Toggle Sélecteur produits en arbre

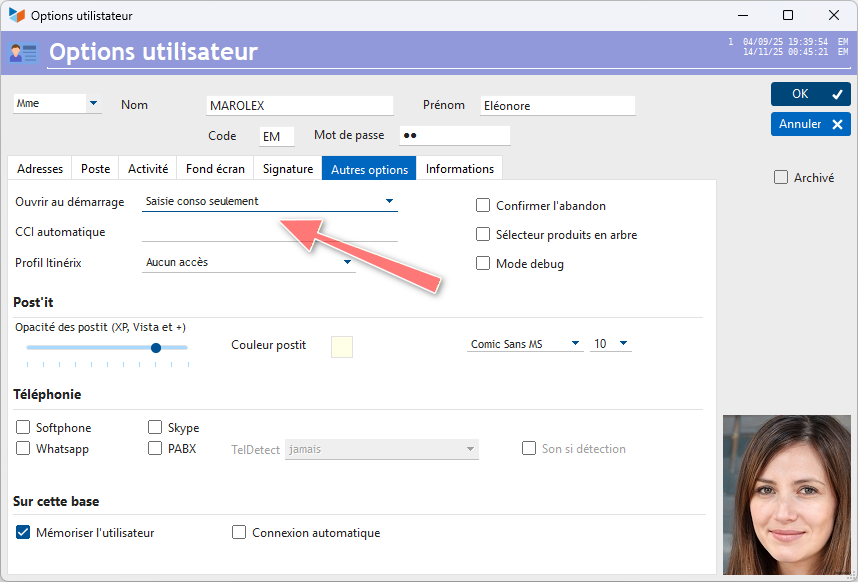[x=483, y=235]
